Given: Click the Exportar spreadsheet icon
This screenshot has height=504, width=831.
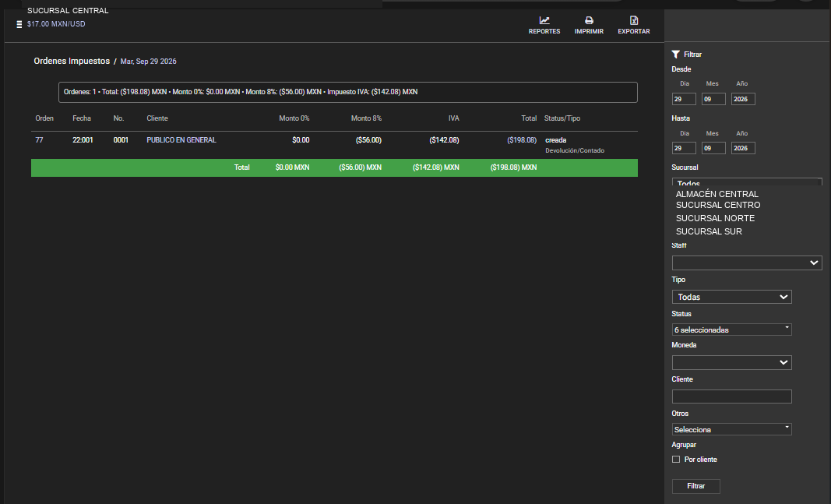Looking at the screenshot, I should click(x=634, y=21).
